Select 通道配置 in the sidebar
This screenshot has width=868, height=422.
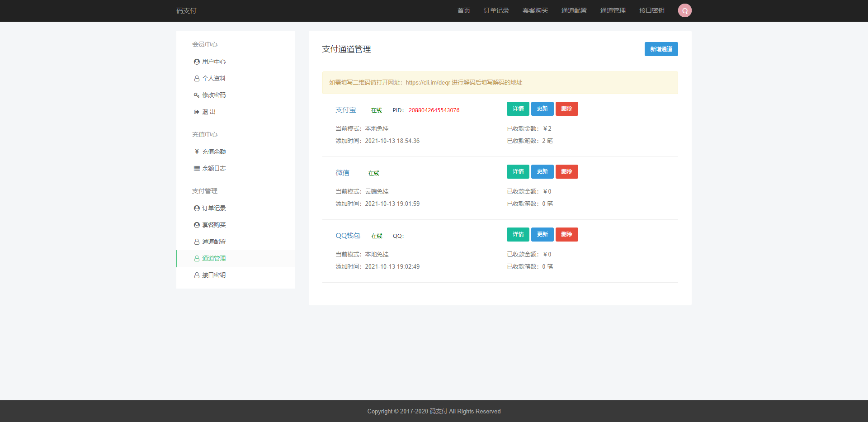pyautogui.click(x=213, y=242)
